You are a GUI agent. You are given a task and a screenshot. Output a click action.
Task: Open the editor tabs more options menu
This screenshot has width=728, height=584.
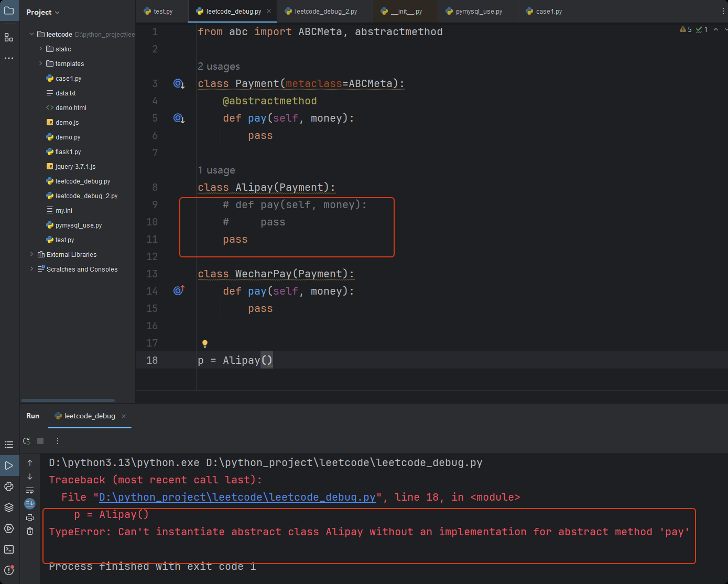tap(723, 11)
